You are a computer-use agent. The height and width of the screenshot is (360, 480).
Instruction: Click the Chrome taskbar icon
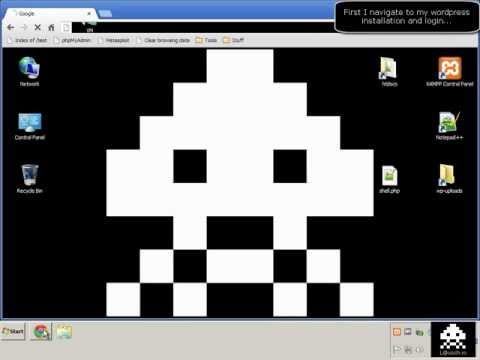click(x=41, y=332)
